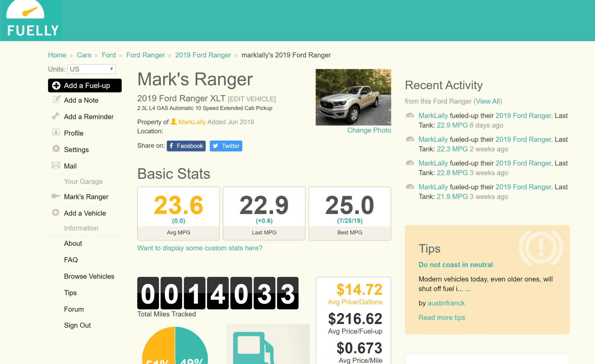
Task: Open Settings in sidebar
Action: pos(76,150)
